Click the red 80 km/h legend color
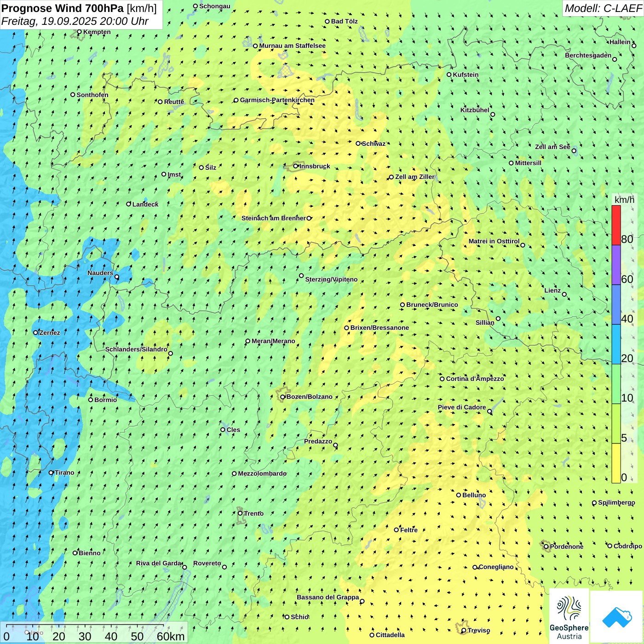This screenshot has height=644, width=644. tap(616, 225)
